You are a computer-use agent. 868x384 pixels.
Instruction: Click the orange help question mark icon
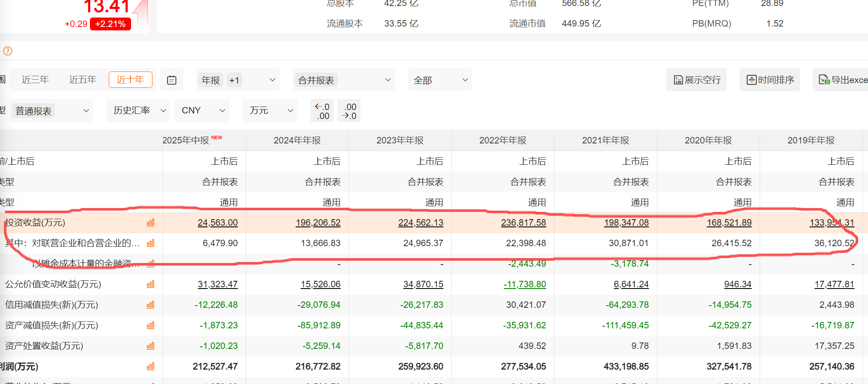[8, 51]
